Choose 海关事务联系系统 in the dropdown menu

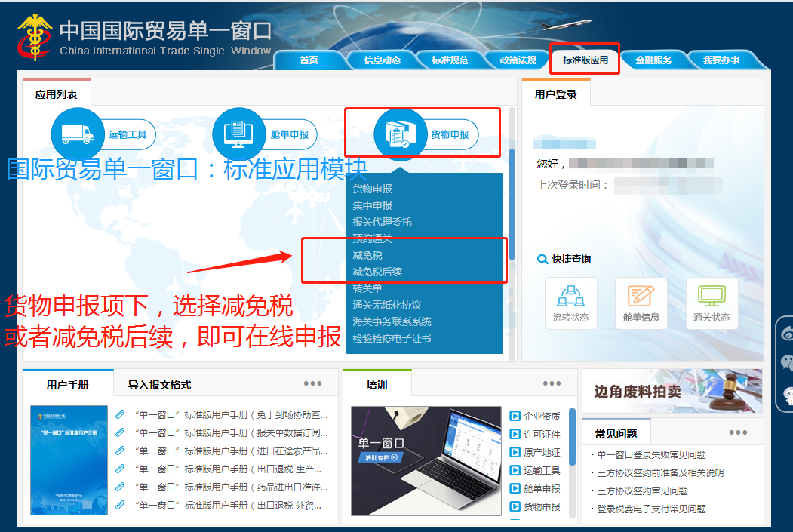392,321
